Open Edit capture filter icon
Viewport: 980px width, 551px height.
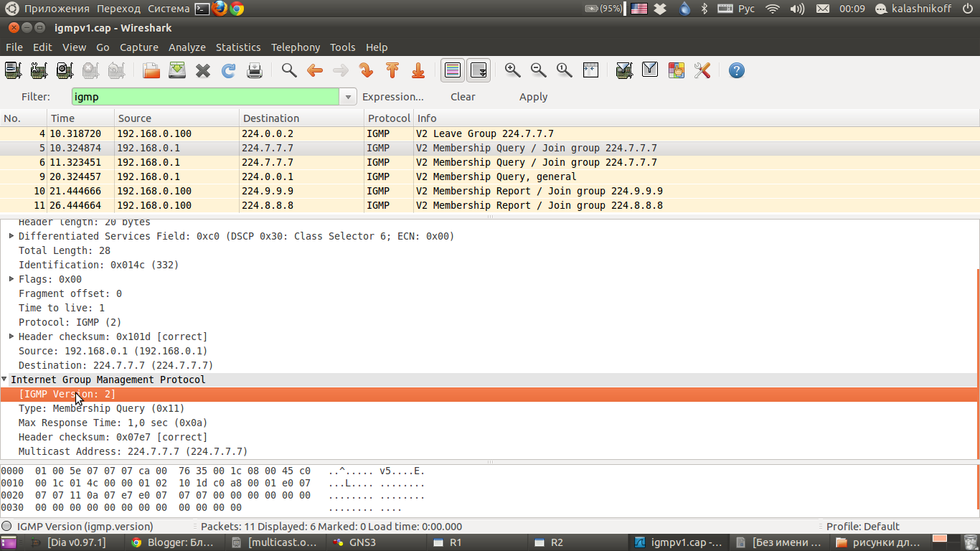(x=624, y=70)
